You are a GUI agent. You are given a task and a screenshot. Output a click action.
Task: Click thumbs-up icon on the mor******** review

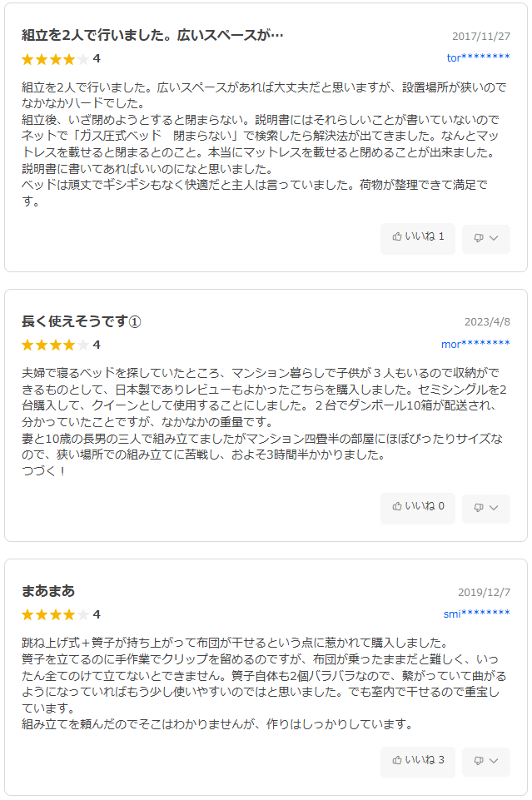tap(397, 506)
